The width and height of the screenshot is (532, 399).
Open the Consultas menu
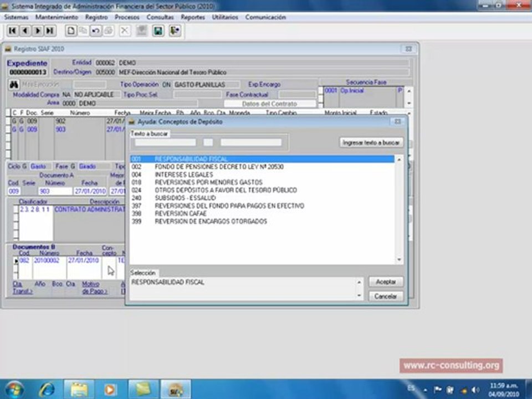point(160,17)
